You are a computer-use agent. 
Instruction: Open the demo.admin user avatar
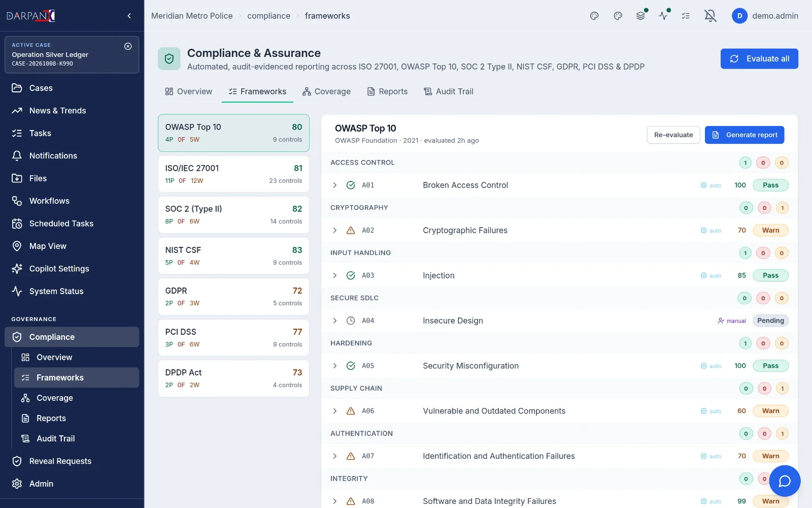click(x=739, y=16)
